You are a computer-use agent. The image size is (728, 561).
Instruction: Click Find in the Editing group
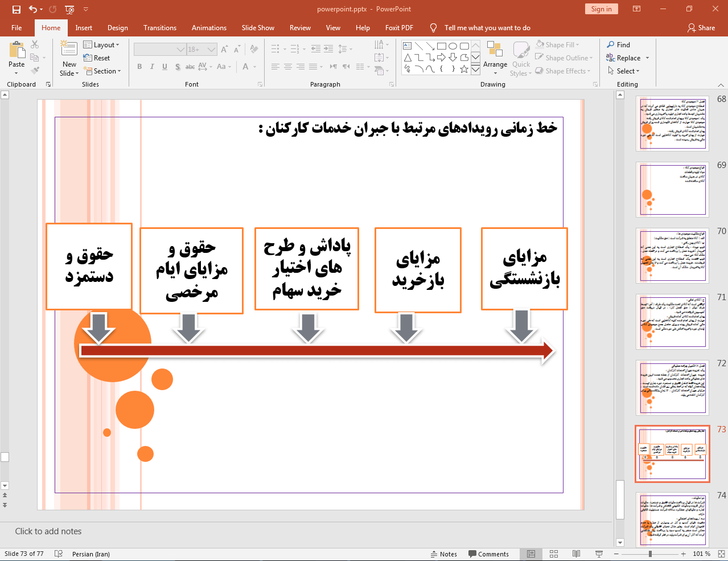(x=618, y=45)
